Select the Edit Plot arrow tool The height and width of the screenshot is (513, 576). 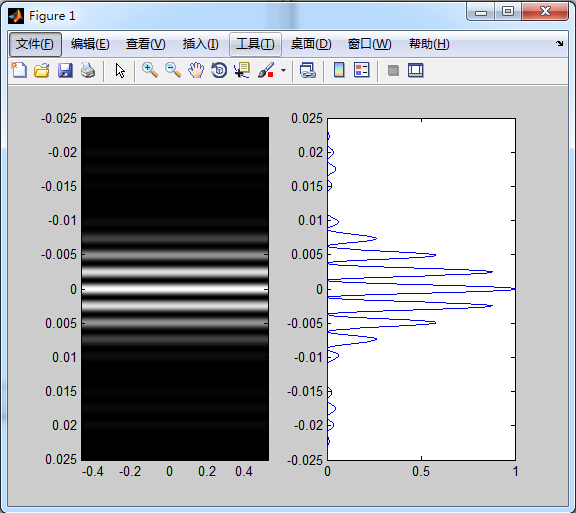coord(120,70)
